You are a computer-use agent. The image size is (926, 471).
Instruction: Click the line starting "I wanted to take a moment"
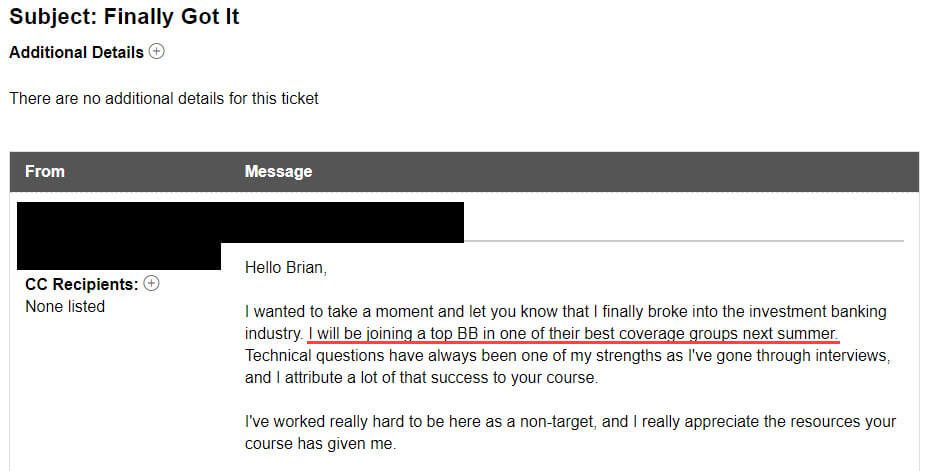(566, 312)
